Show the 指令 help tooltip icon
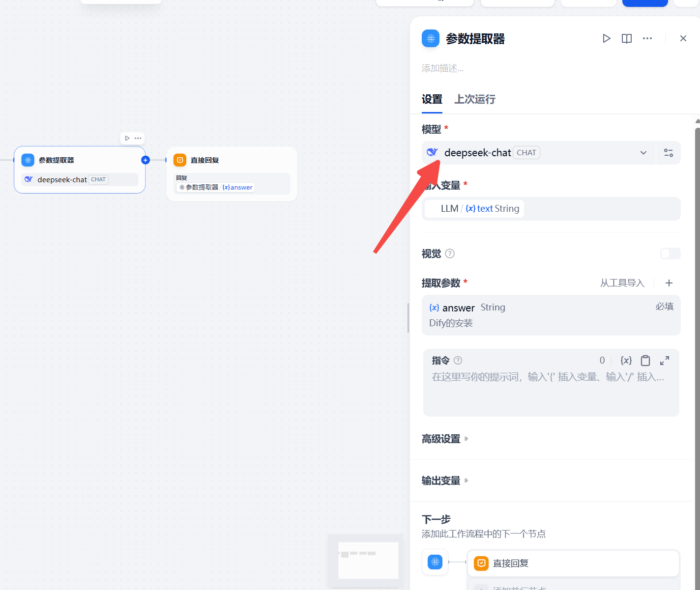 coord(458,361)
